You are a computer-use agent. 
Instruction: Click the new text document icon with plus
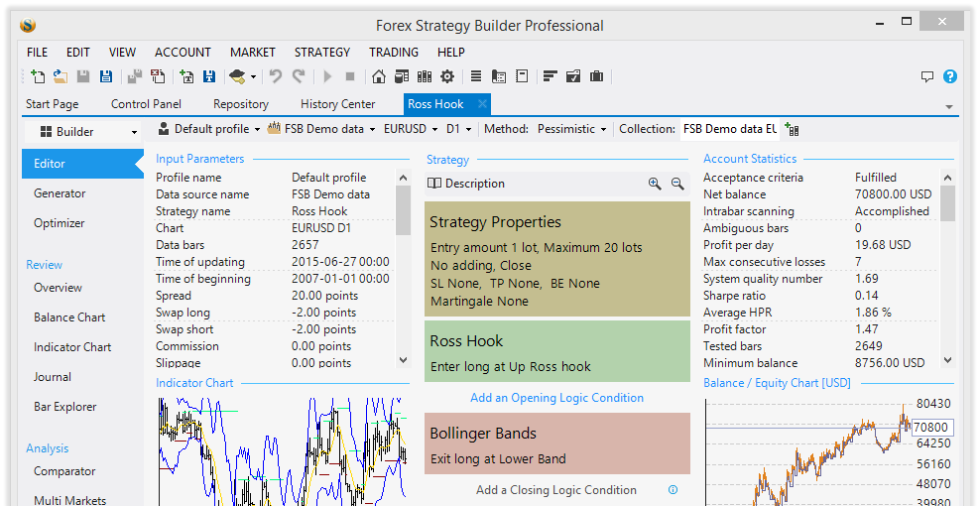[186, 76]
